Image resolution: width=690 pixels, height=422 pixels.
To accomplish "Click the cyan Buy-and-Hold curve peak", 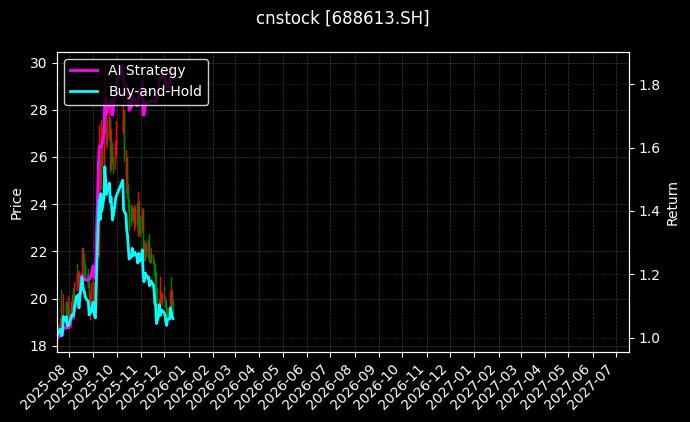I will coord(105,168).
